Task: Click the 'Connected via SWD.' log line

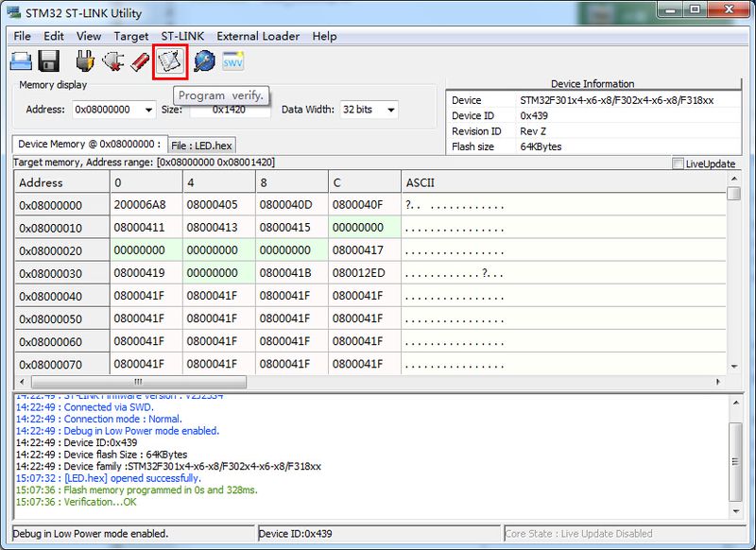Action: (x=84, y=407)
